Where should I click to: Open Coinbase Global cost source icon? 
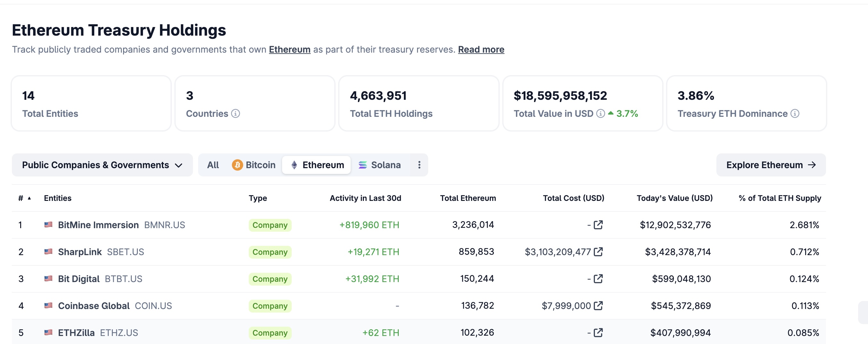point(598,305)
